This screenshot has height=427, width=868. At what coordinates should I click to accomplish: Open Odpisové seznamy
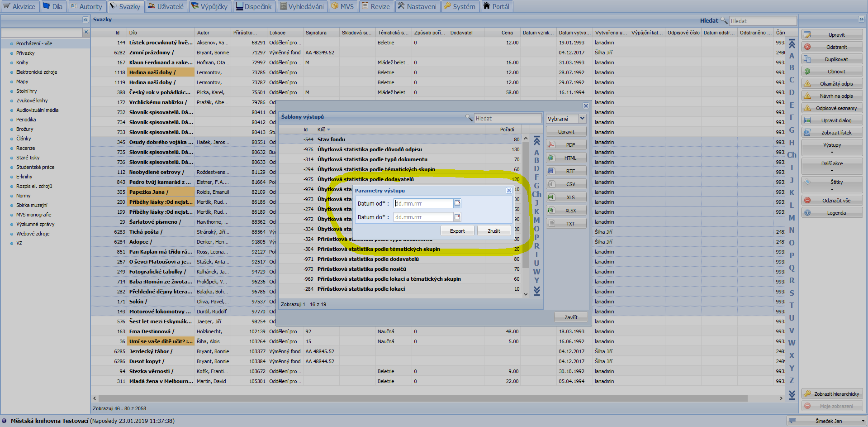tap(832, 108)
